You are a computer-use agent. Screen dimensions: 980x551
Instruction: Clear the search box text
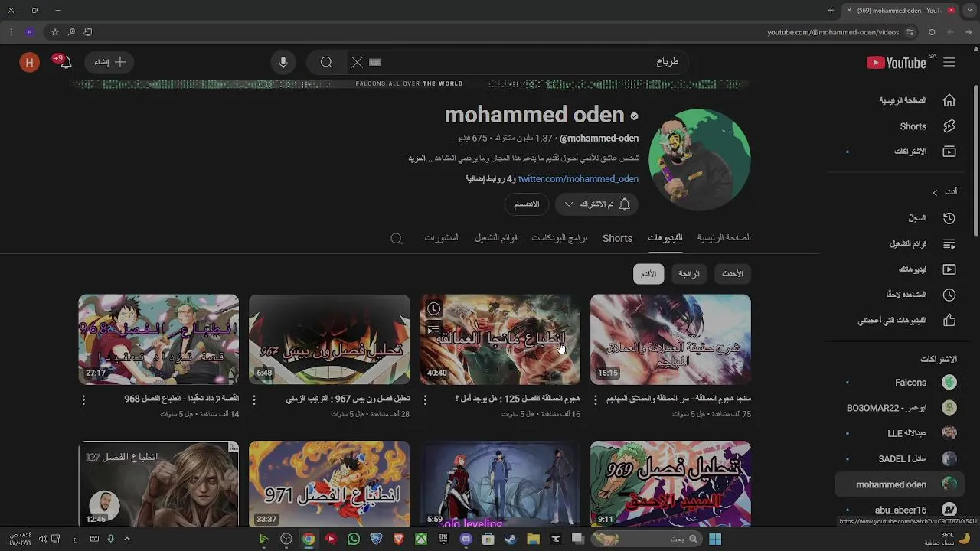(x=358, y=63)
